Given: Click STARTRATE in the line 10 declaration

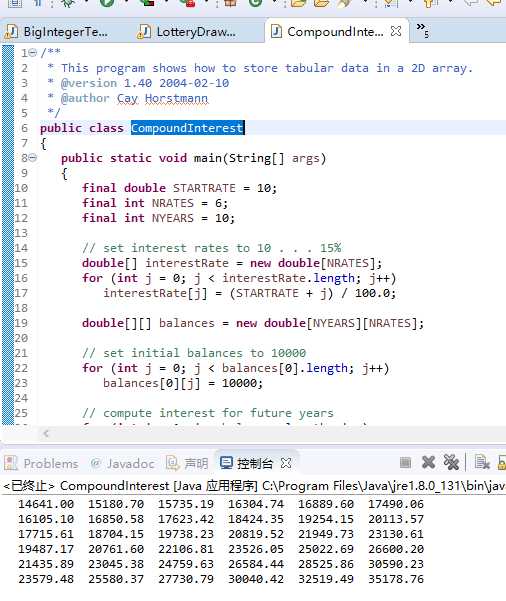Looking at the screenshot, I should (x=204, y=188).
